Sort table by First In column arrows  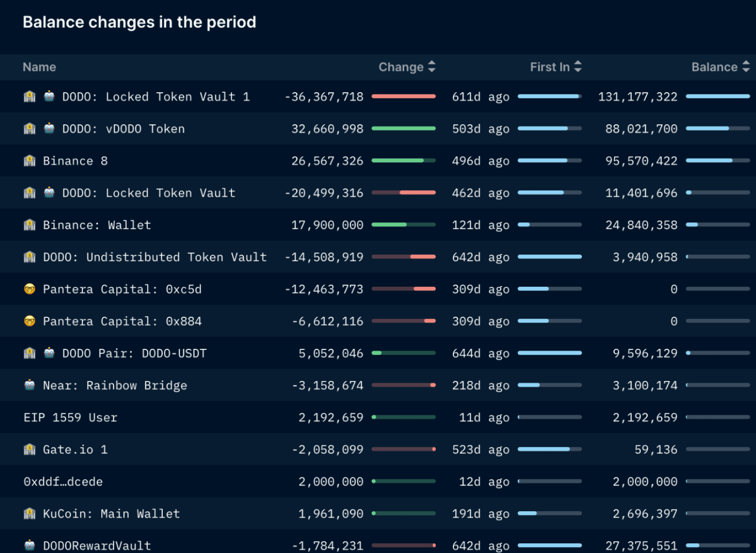click(578, 67)
